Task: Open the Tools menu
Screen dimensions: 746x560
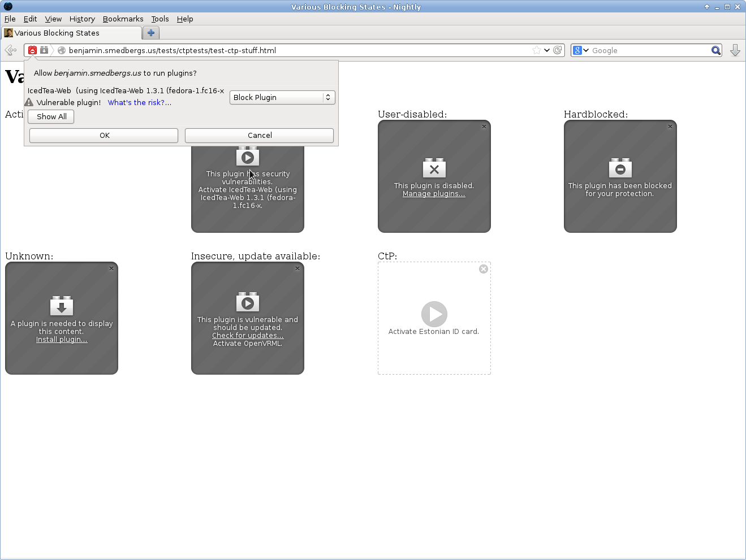Action: click(x=160, y=19)
